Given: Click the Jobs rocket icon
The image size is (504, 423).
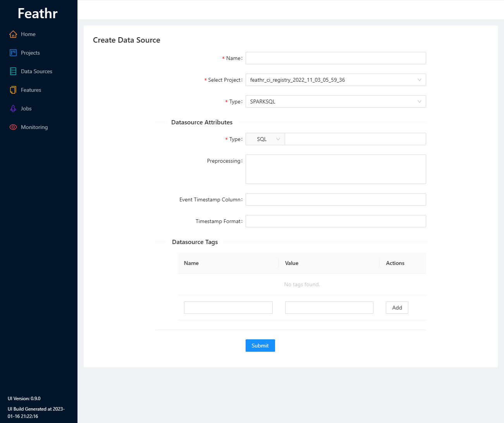Looking at the screenshot, I should point(13,108).
